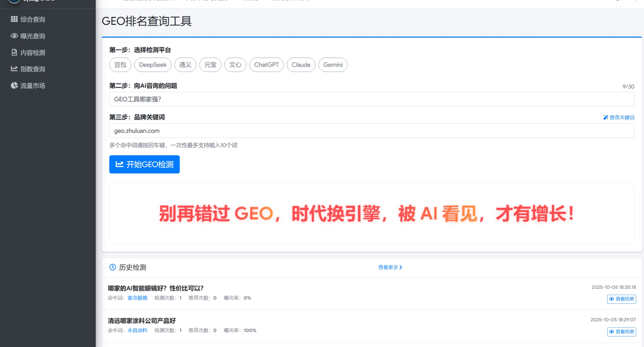This screenshot has height=347, width=644.
Task: Select the 流量市场 pie chart icon
Action: point(14,85)
